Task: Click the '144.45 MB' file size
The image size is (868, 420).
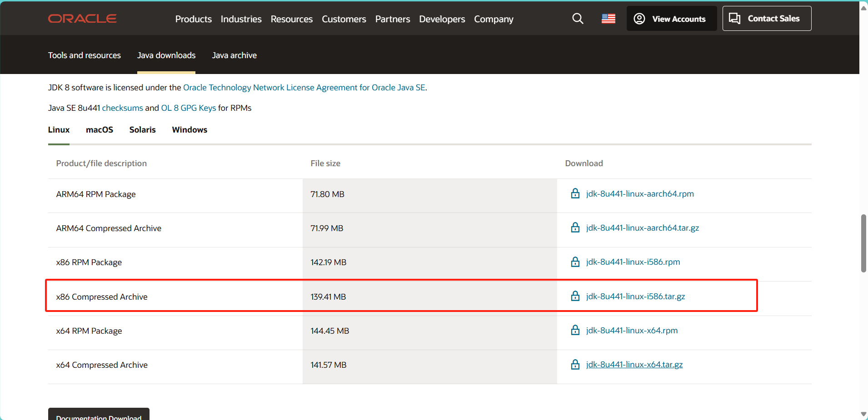Action: pos(330,331)
